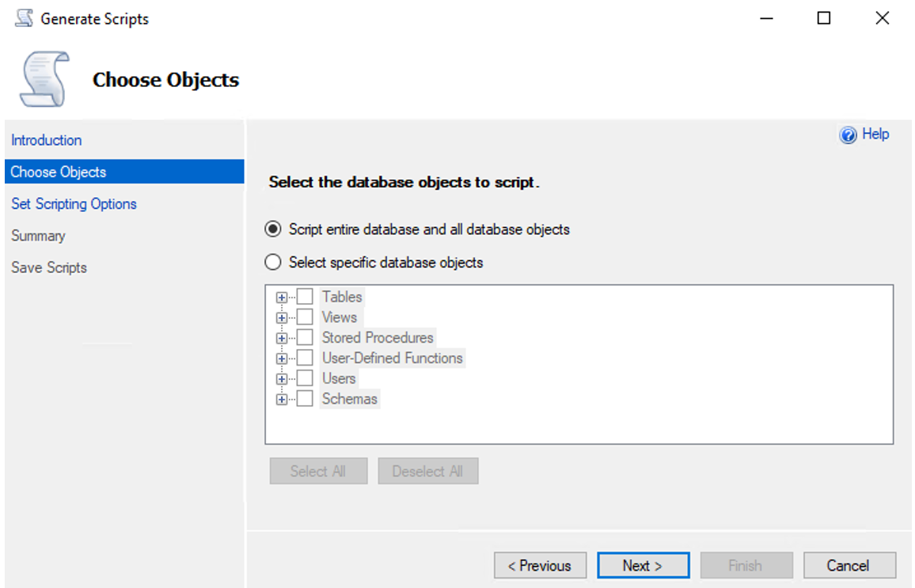Click the Previous button
The image size is (915, 588).
(540, 565)
